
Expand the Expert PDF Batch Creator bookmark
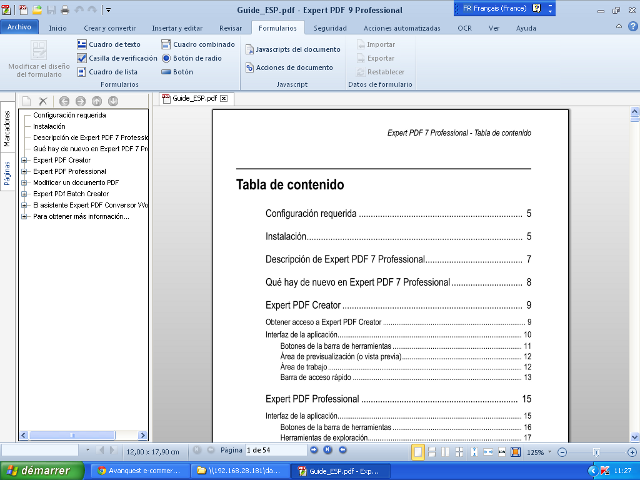tap(24, 194)
